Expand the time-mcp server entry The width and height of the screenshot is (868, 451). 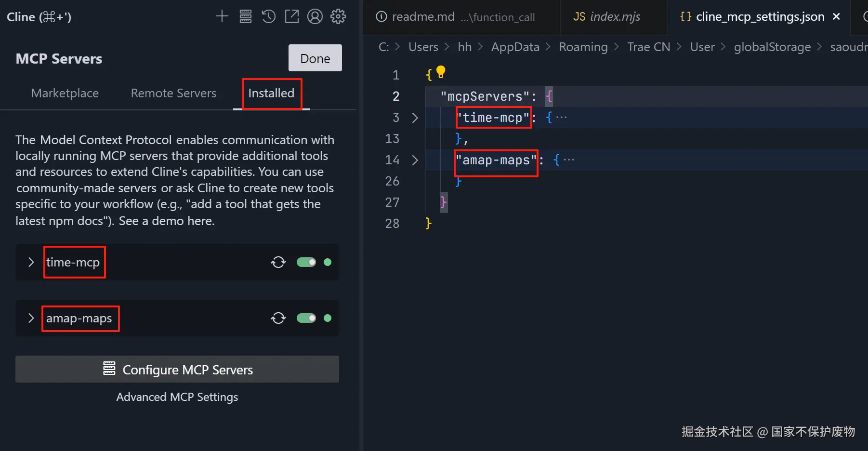tap(31, 262)
